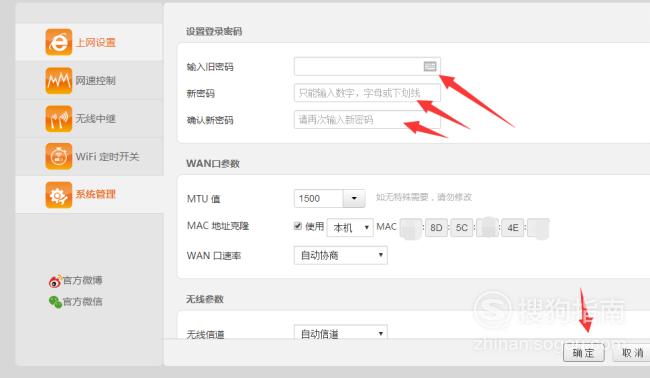Open WiFi 定时开关 menu item

point(89,156)
